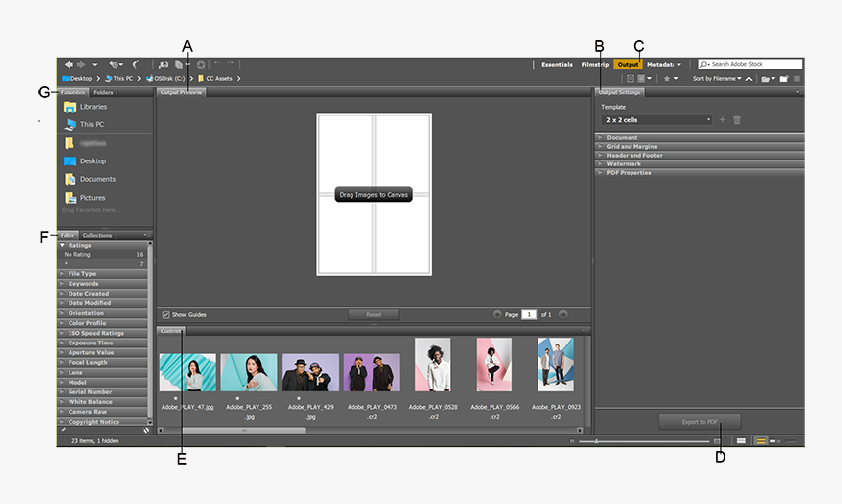Toggle ascending order caret
Screen dimensions: 842x504
tap(749, 79)
